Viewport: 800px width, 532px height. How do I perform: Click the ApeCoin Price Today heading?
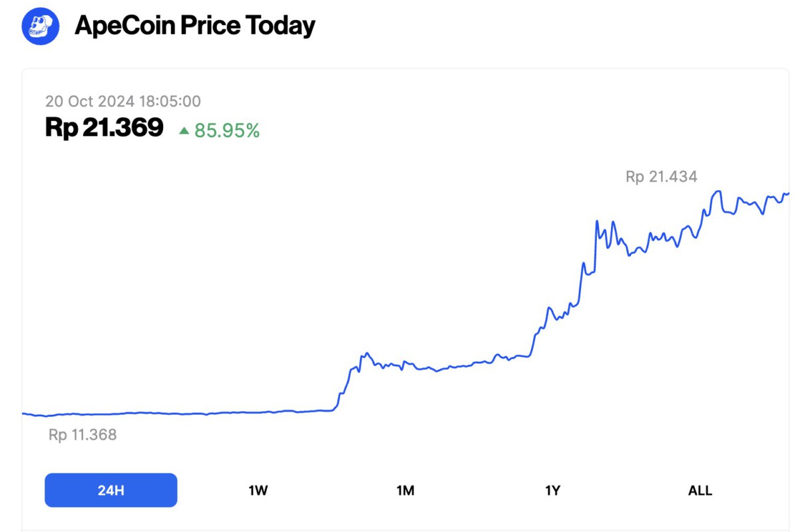click(x=196, y=25)
